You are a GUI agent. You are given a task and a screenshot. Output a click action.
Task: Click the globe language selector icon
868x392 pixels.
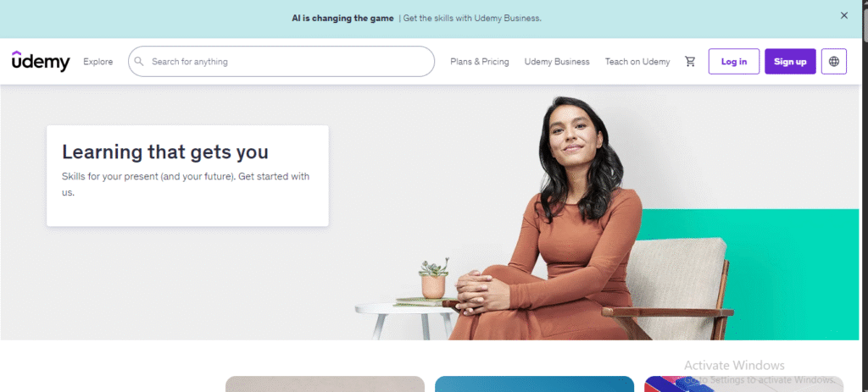click(x=834, y=61)
